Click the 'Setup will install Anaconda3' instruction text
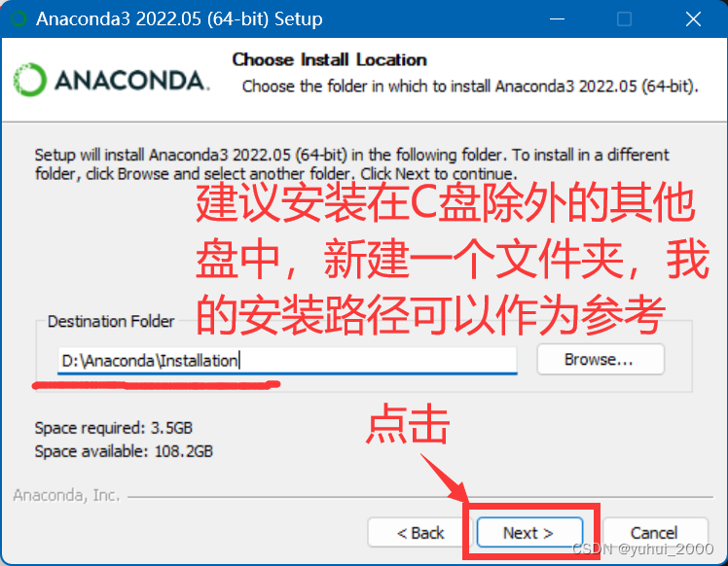The width and height of the screenshot is (728, 566). point(351,164)
